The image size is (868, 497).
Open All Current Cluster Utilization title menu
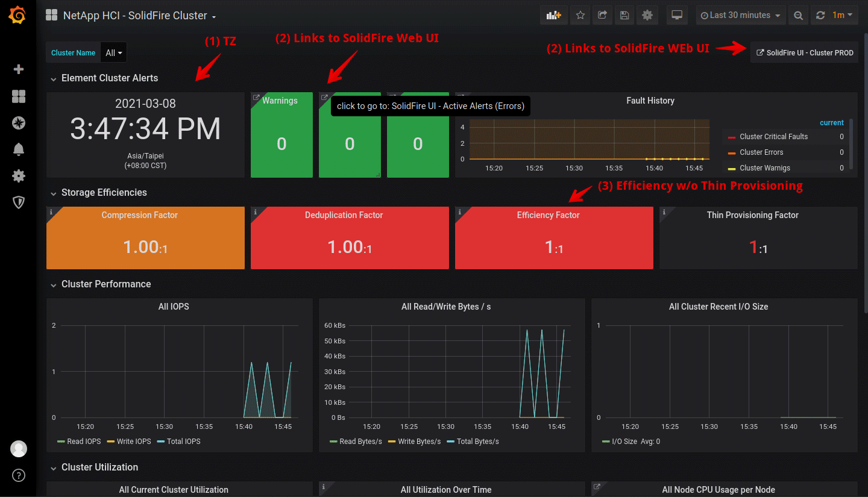pyautogui.click(x=174, y=490)
